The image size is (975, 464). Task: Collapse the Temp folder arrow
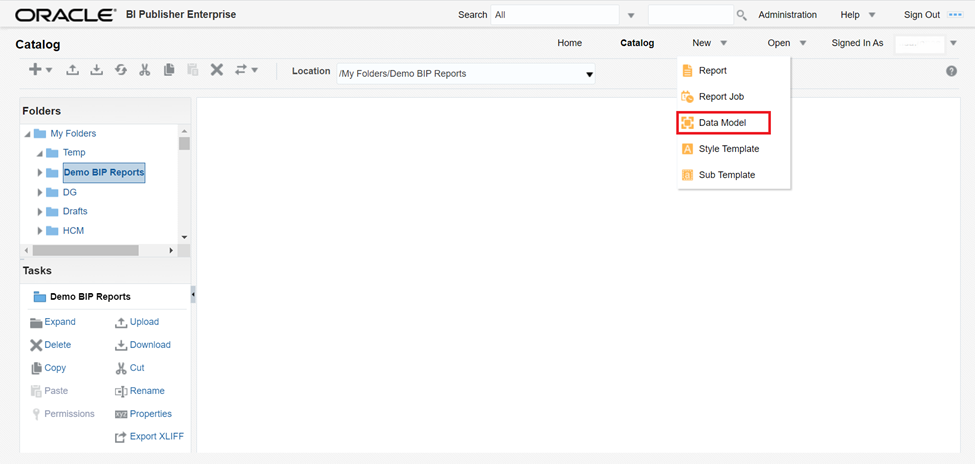coord(39,153)
